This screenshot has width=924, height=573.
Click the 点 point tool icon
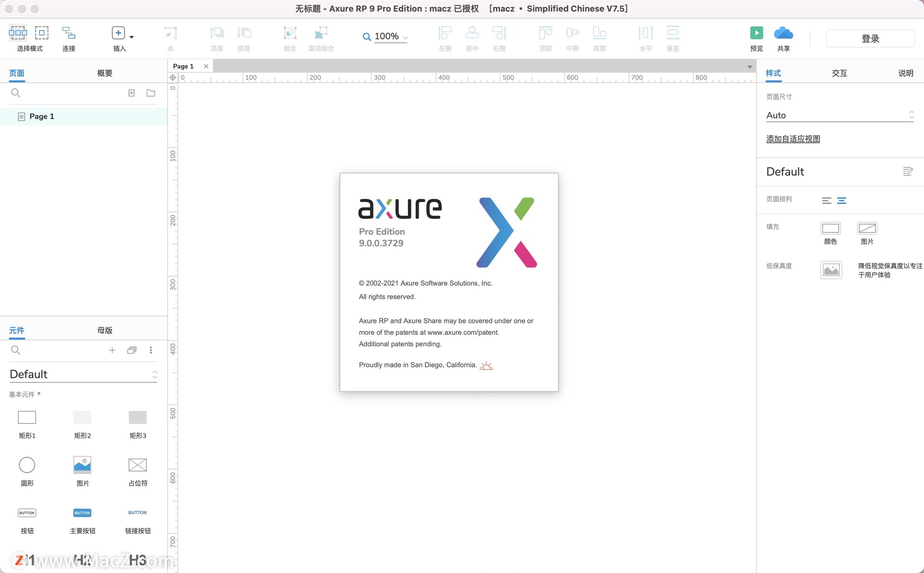(170, 33)
